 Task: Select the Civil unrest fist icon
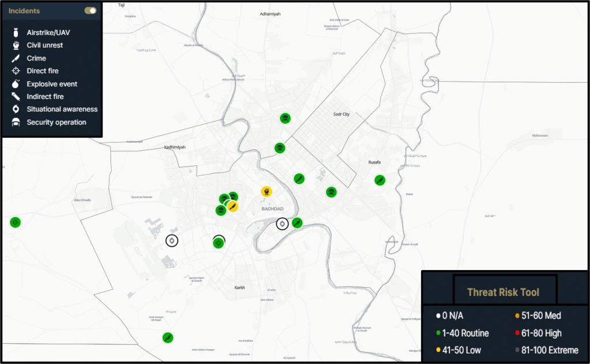click(x=16, y=45)
